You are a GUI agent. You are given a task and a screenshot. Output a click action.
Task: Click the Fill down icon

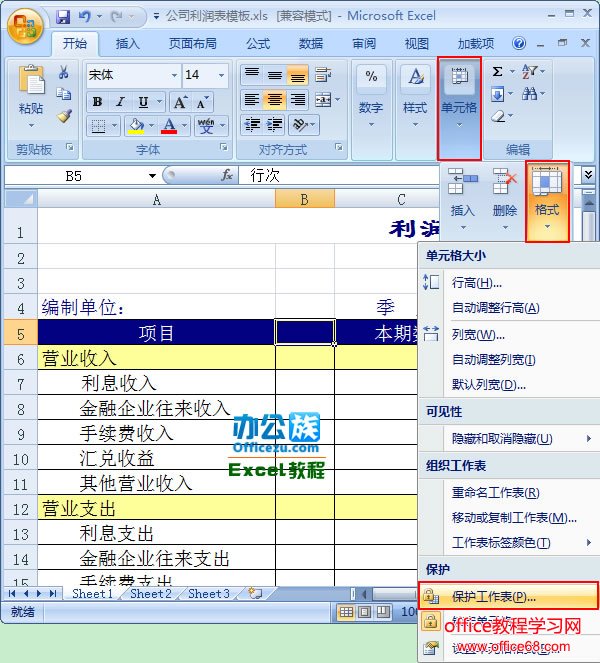(x=498, y=94)
